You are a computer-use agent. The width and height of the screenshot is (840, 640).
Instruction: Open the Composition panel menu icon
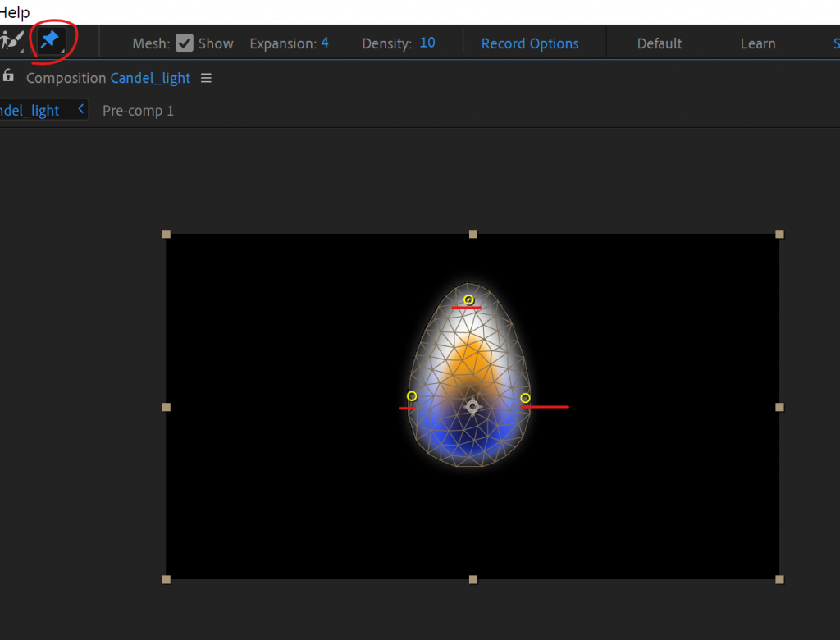pos(206,78)
